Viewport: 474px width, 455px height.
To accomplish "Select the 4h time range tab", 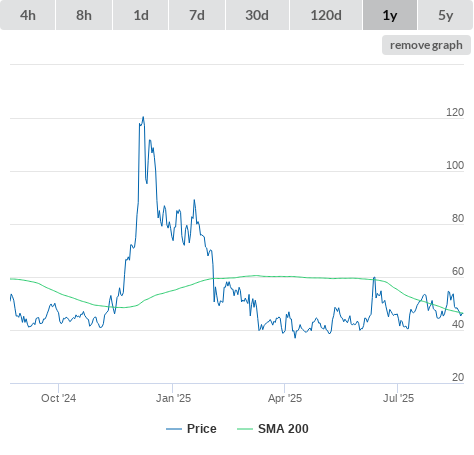I will pyautogui.click(x=28, y=15).
